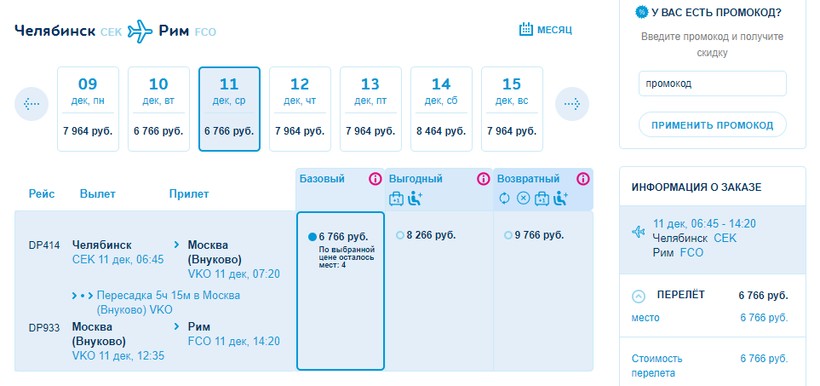The height and width of the screenshot is (386, 820).
Task: Select the 13 дек, пт date tab
Action: (x=370, y=109)
